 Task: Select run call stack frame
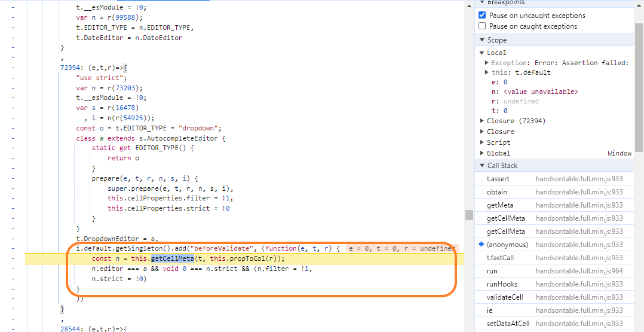554,271
